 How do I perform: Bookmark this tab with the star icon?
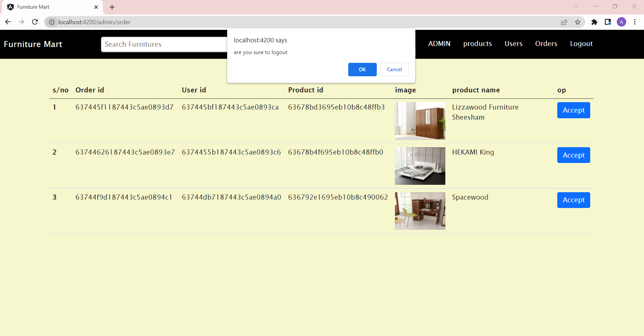(x=577, y=22)
